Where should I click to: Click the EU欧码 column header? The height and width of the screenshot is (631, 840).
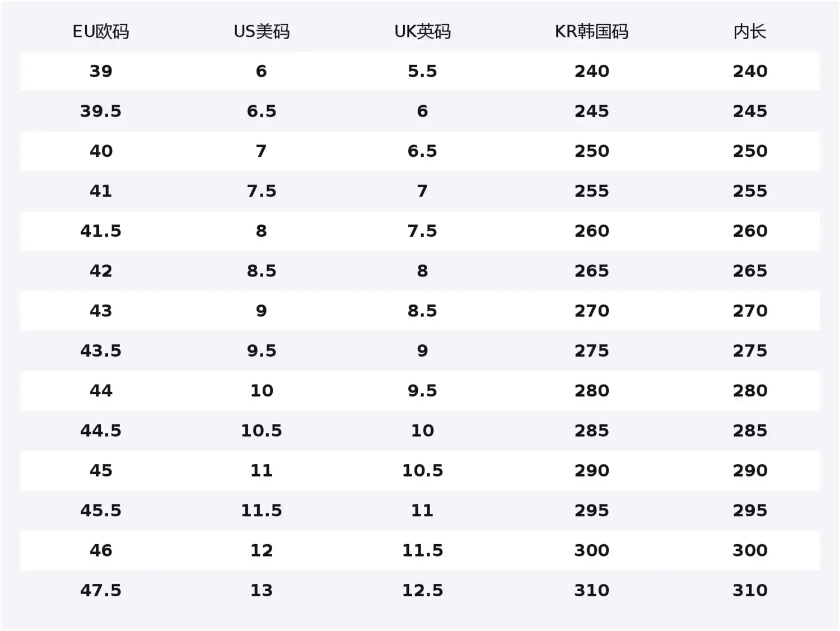point(101,31)
